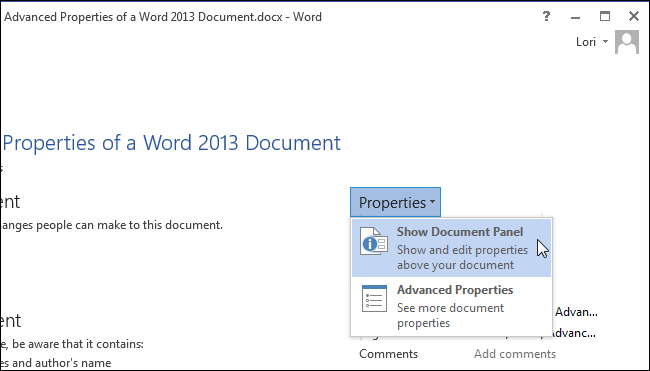
Task: Minimize the Word window
Action: tap(575, 18)
